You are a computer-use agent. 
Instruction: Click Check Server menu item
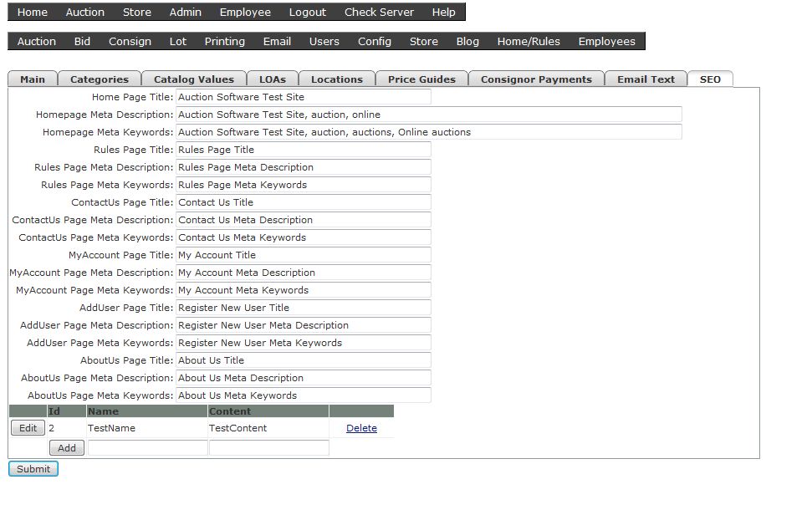379,12
